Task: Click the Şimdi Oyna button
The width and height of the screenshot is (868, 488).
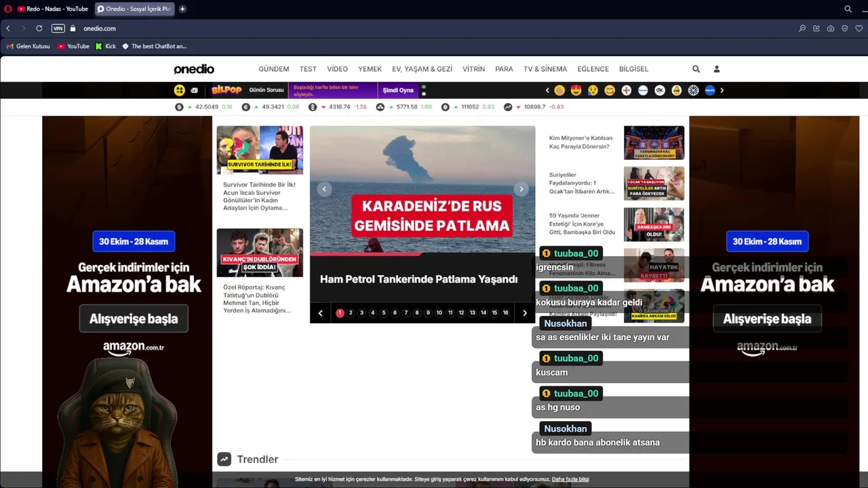Action: click(x=398, y=90)
